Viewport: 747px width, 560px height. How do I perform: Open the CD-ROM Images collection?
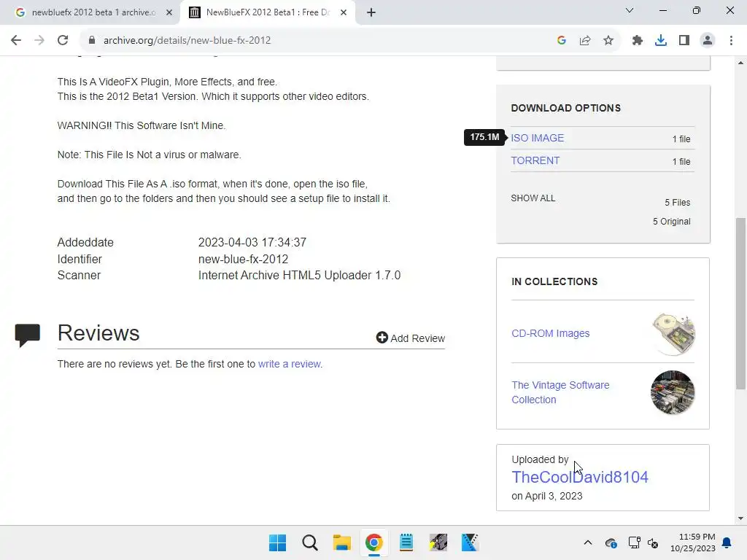point(550,333)
